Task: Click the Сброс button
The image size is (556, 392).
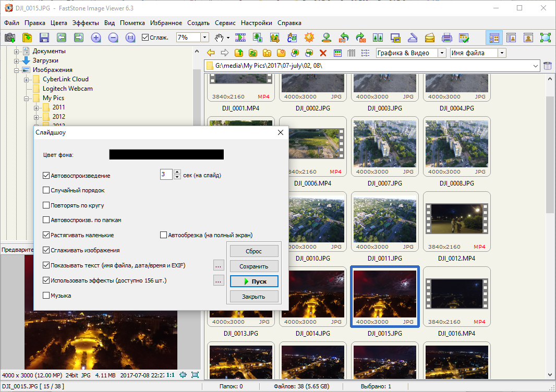Action: coord(254,251)
